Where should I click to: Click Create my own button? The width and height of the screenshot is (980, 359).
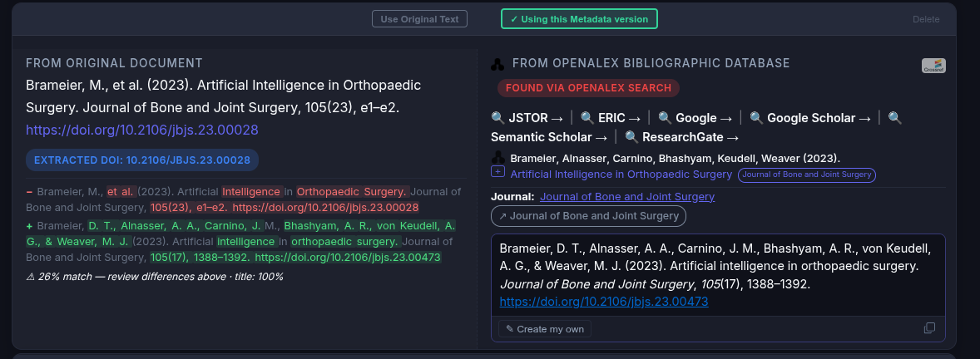tap(545, 329)
